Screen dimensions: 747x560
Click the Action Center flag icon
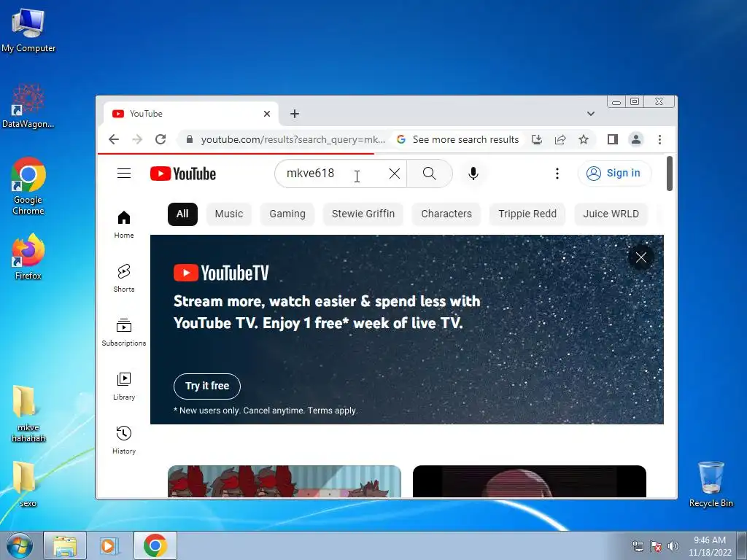pos(656,546)
